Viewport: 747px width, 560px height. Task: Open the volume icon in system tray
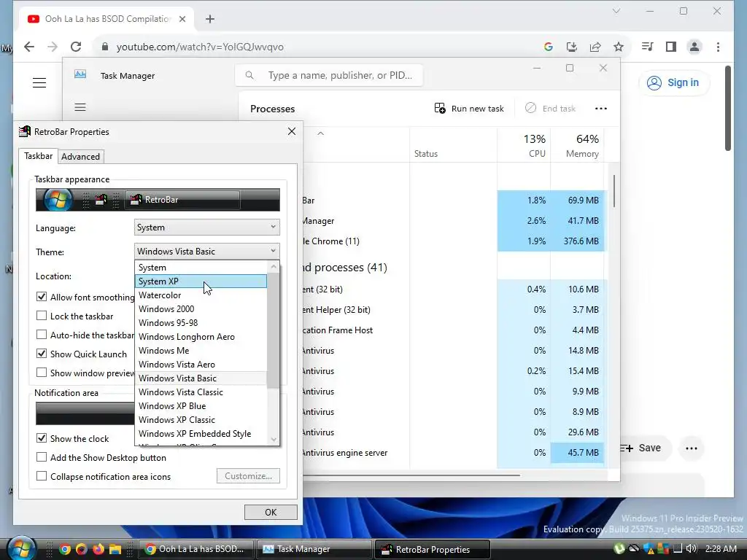[691, 549]
